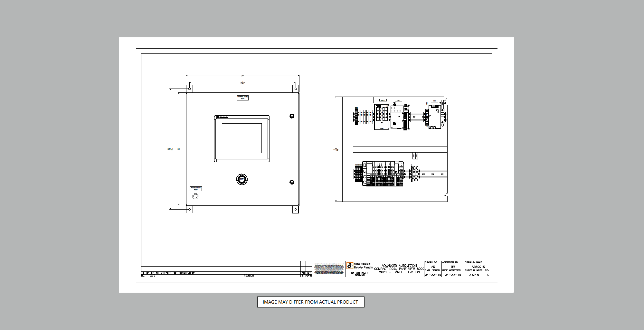Click the IMAGE MAY DIFFER FROM ACTUAL PRODUCT notice
644x330 pixels.
point(310,302)
